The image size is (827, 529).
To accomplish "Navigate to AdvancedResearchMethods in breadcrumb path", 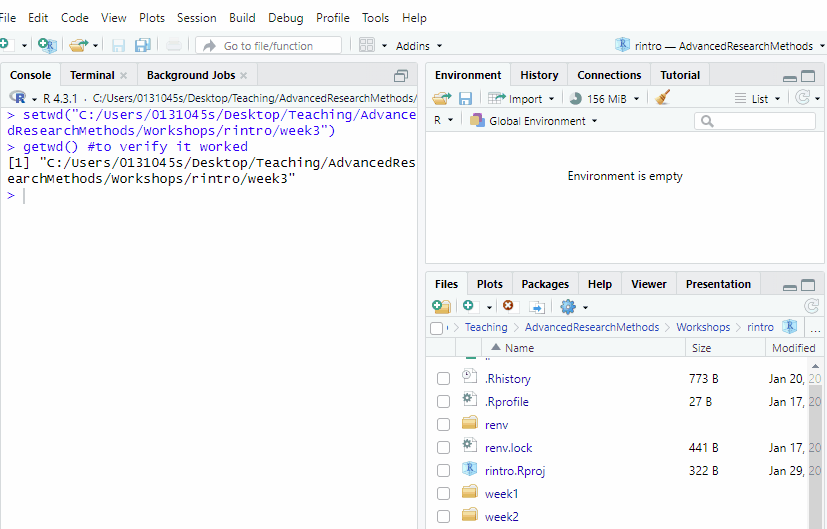I will (x=592, y=328).
